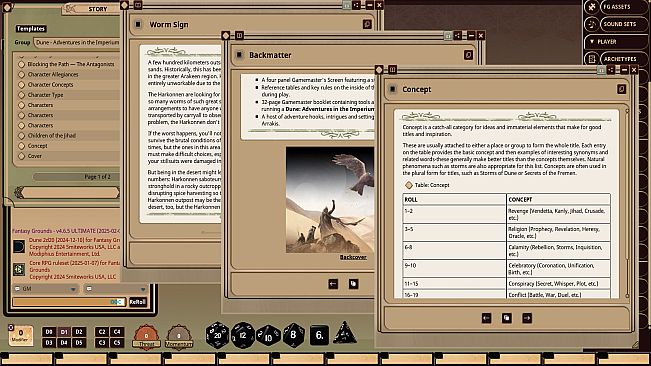Open 'Blocking the Path — The Antagonists' story entry
651x366 pixels.
[71, 64]
